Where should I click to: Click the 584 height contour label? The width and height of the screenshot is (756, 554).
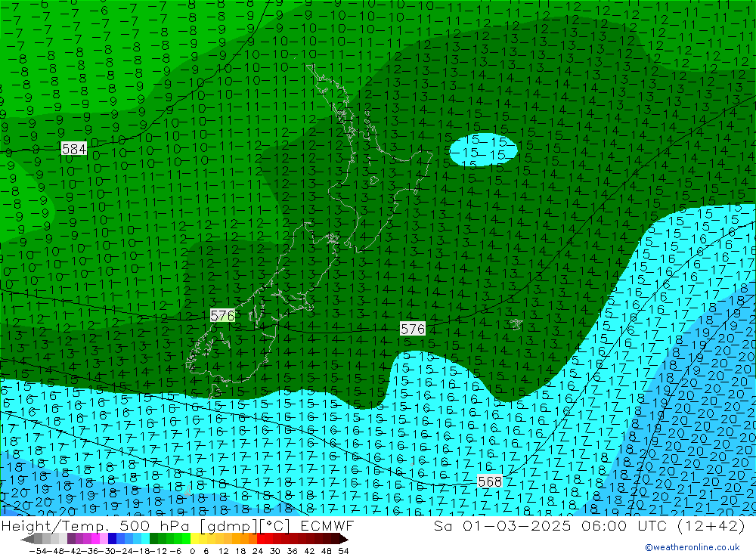click(74, 149)
